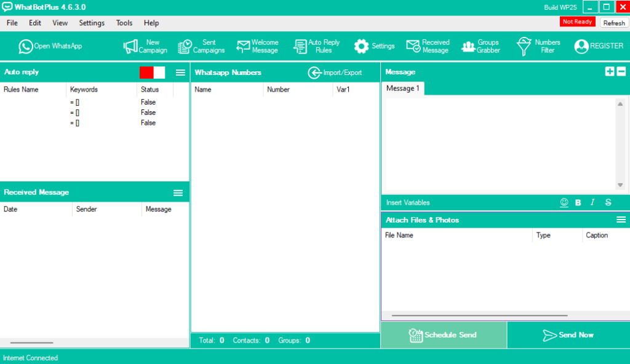Insert an emoji into the message
The height and width of the screenshot is (364, 630).
[x=564, y=202]
